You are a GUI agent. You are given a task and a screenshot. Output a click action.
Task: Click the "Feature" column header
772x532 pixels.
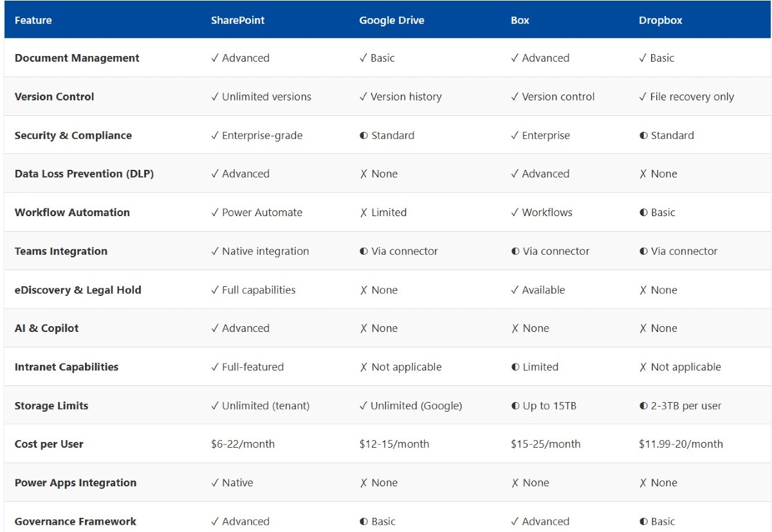click(x=33, y=20)
